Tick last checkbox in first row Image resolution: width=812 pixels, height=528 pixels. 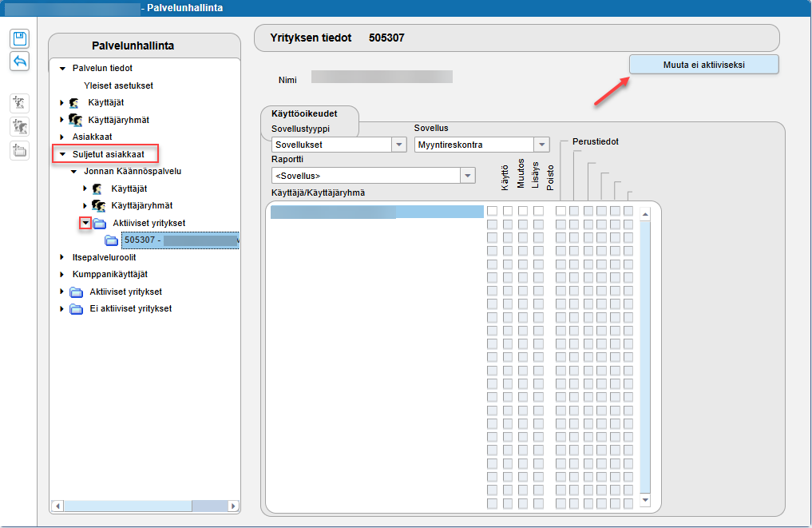[x=628, y=211]
